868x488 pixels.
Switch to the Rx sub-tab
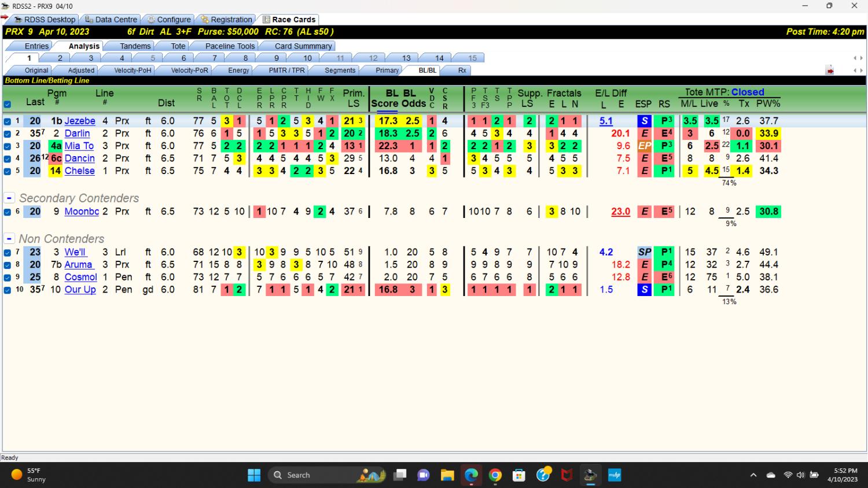(462, 71)
